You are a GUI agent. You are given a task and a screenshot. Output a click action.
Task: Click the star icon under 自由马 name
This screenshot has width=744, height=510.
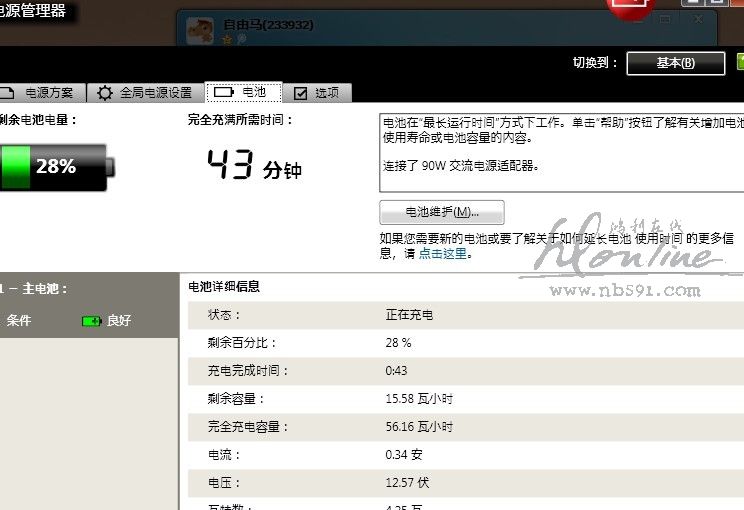pos(227,40)
